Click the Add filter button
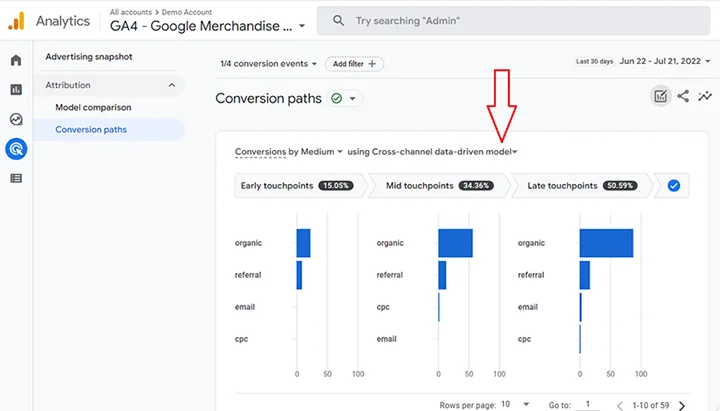Screen dimensions: 720x411 click(x=354, y=64)
